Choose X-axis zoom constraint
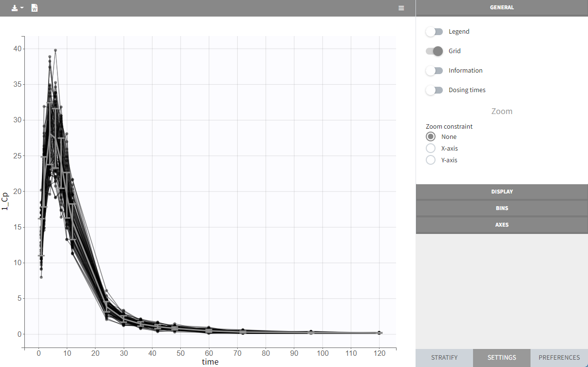 [x=431, y=148]
